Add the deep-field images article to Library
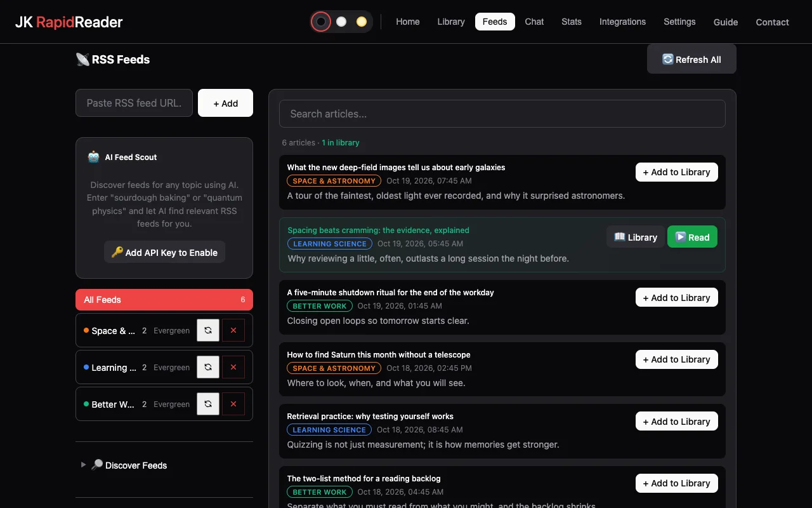The height and width of the screenshot is (508, 812). (x=677, y=172)
